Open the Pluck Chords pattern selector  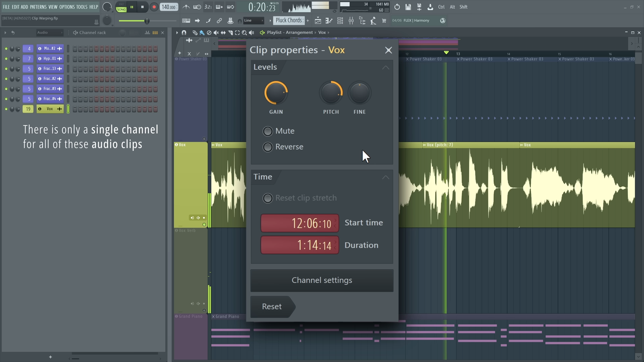(289, 20)
